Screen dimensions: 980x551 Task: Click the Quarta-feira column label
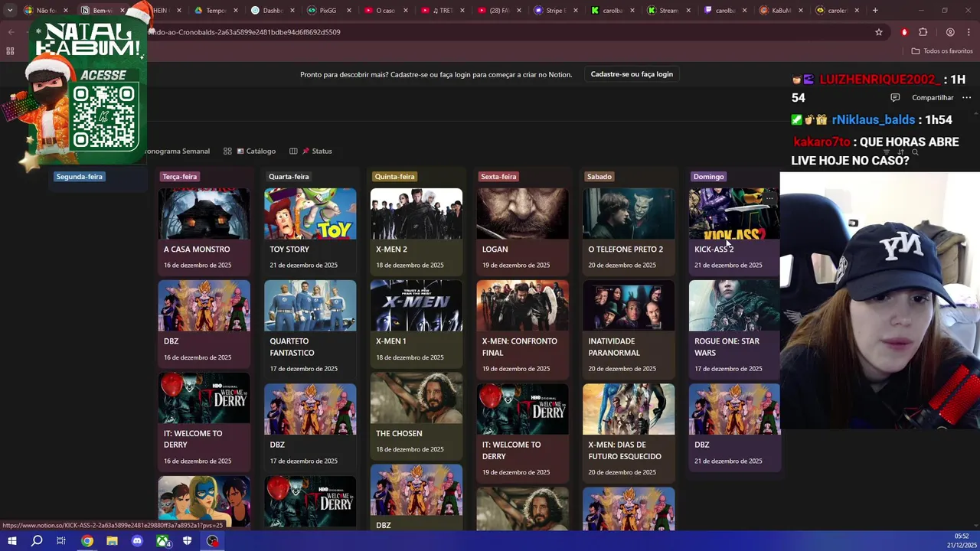[289, 177]
